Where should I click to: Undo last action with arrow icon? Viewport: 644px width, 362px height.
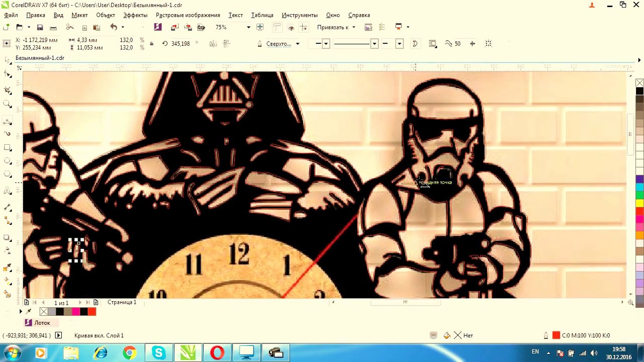click(x=114, y=27)
